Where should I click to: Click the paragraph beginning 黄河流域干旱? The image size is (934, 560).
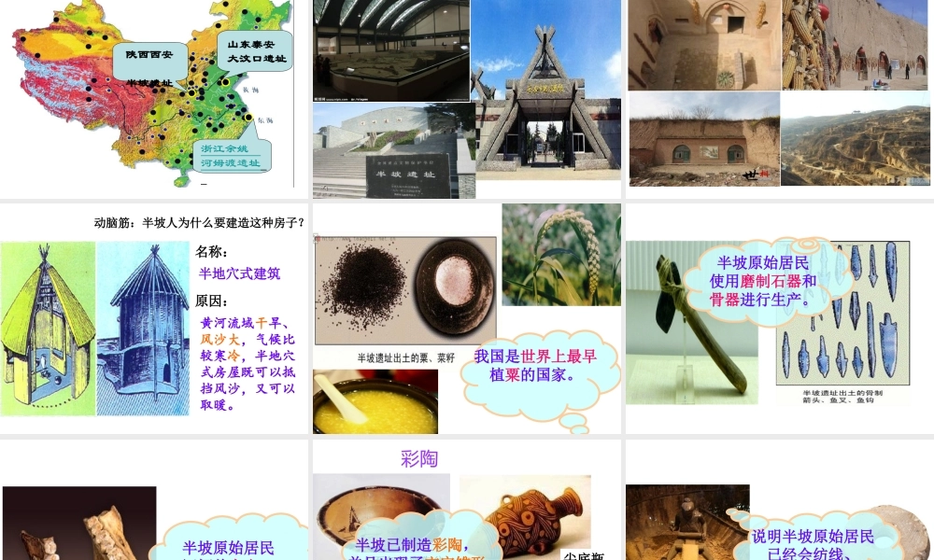[248, 364]
